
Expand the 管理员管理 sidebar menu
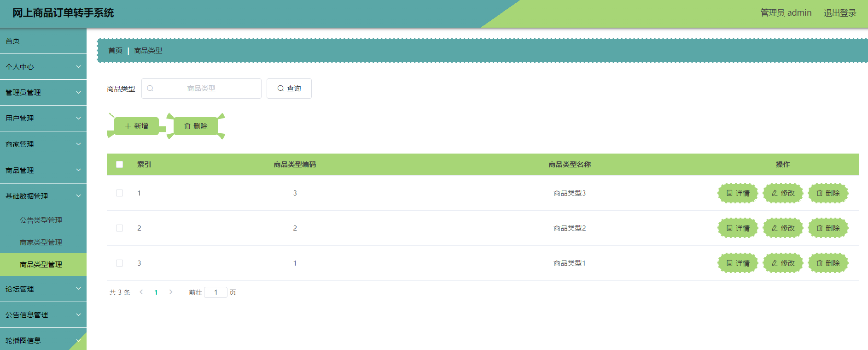[x=43, y=93]
